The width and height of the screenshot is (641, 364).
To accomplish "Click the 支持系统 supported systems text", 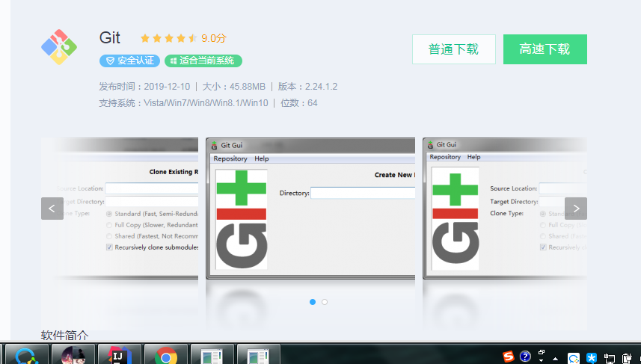I will pyautogui.click(x=183, y=103).
